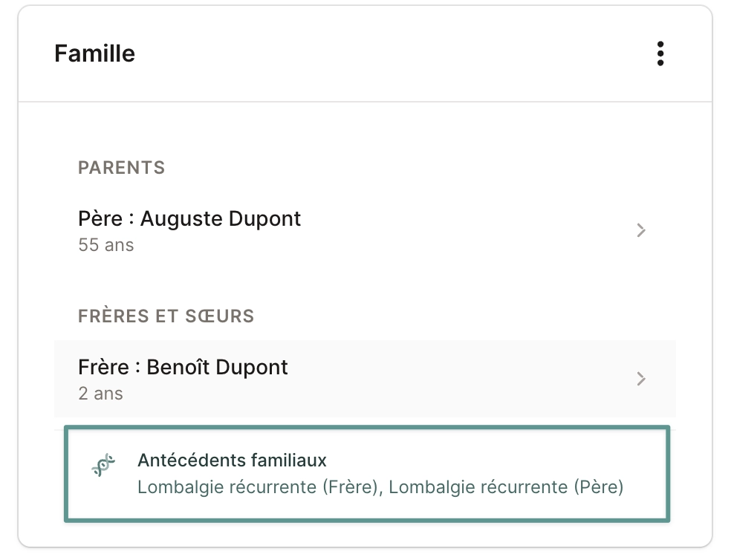Select the FRÈRES ET SŒURS heading
Viewport: 734px width, 560px height.
point(166,316)
